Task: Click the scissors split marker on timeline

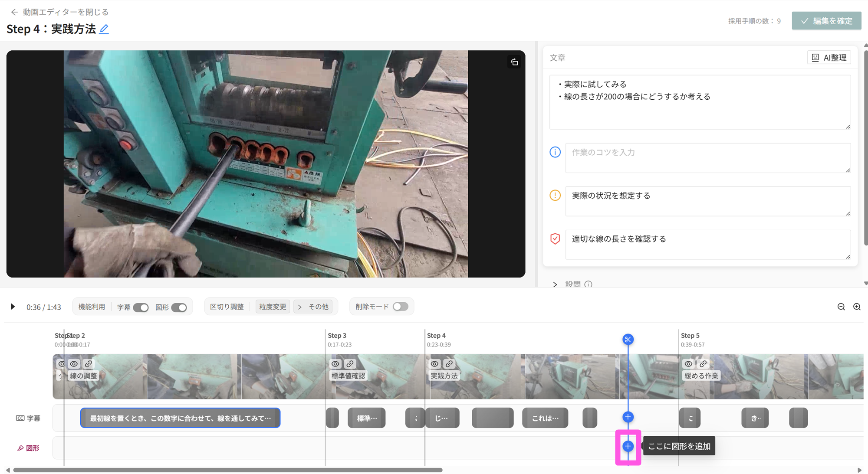Action: click(x=628, y=340)
